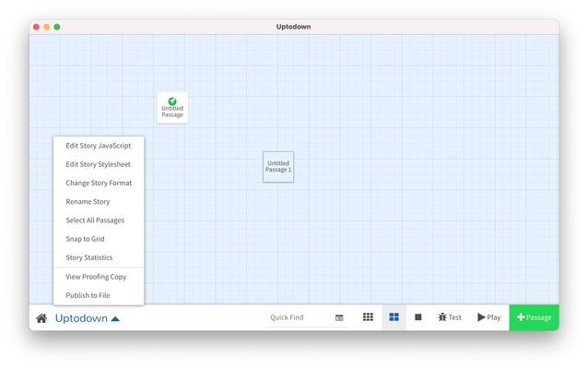
Task: Click the Uptodown story name
Action: pos(81,318)
